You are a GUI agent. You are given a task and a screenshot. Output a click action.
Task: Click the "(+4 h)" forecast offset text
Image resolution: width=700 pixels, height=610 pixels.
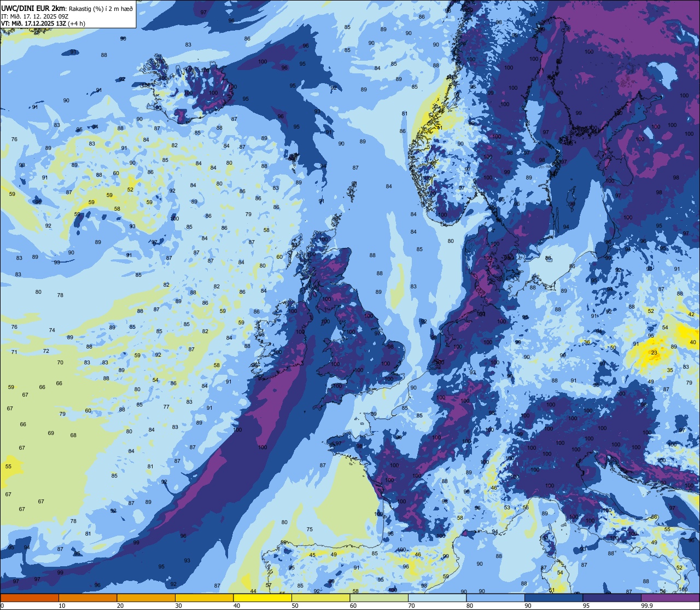(77, 24)
